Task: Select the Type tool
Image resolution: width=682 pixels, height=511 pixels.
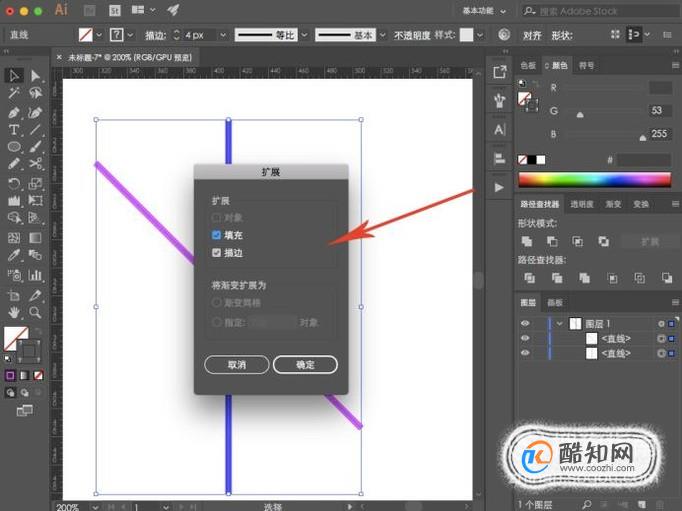Action: coord(14,130)
